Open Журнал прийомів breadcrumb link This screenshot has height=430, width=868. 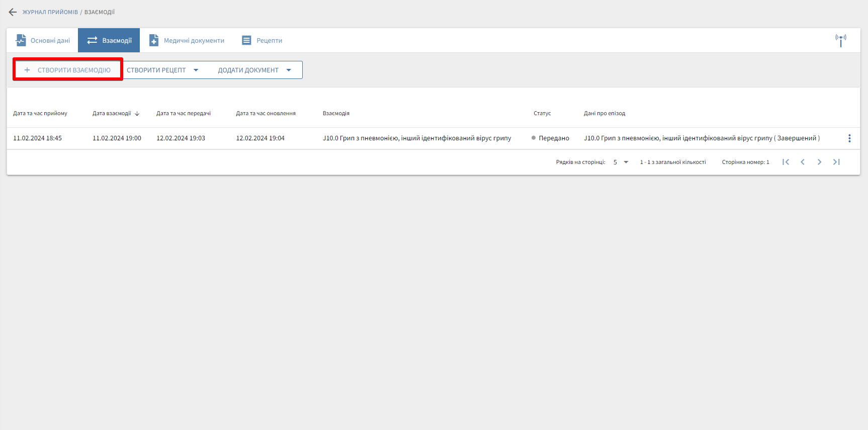50,12
